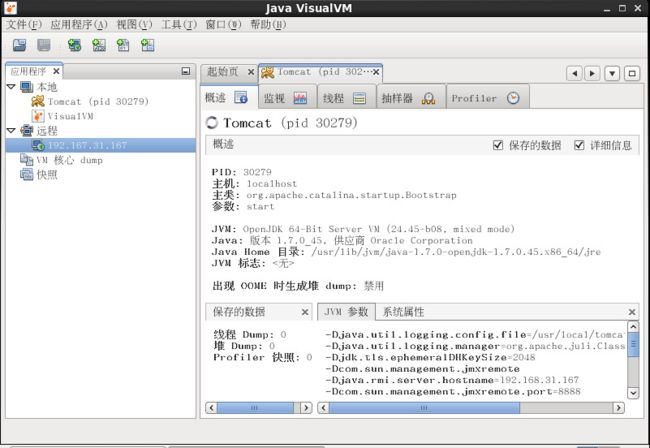The image size is (650, 448).
Task: Switch to the Profiler tab
Action: pos(488,98)
